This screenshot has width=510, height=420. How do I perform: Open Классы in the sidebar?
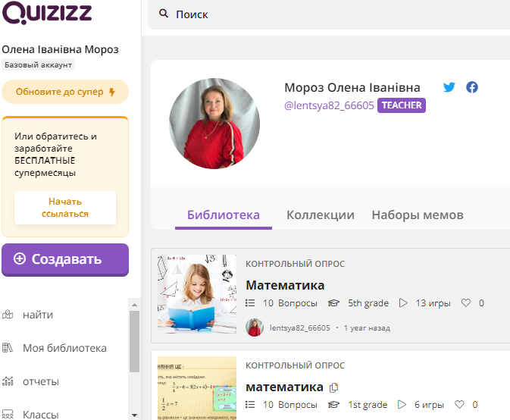41,414
